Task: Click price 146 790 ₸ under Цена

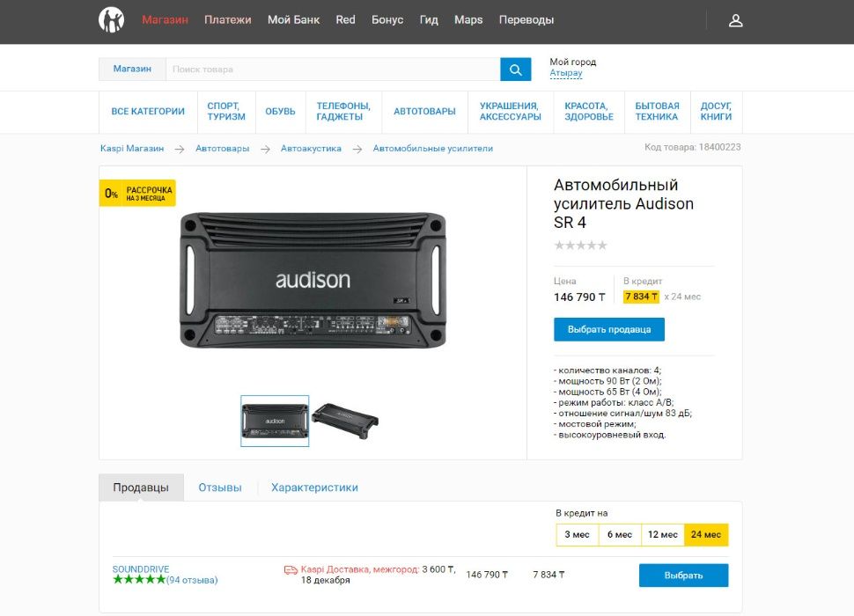Action: click(579, 297)
